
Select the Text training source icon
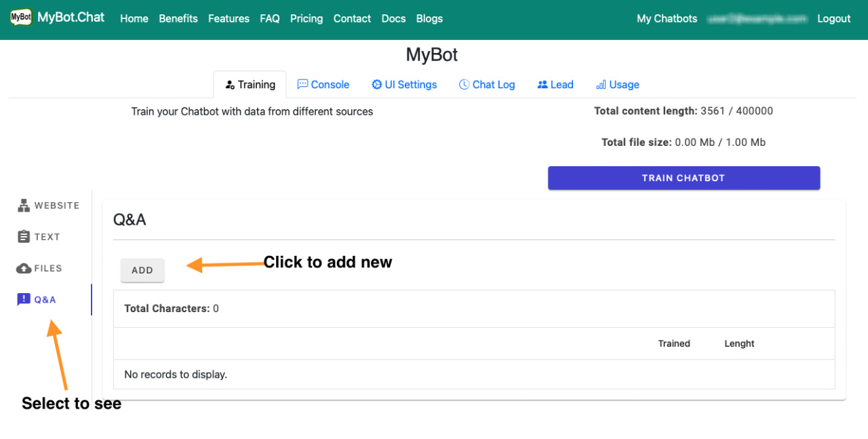(x=24, y=236)
